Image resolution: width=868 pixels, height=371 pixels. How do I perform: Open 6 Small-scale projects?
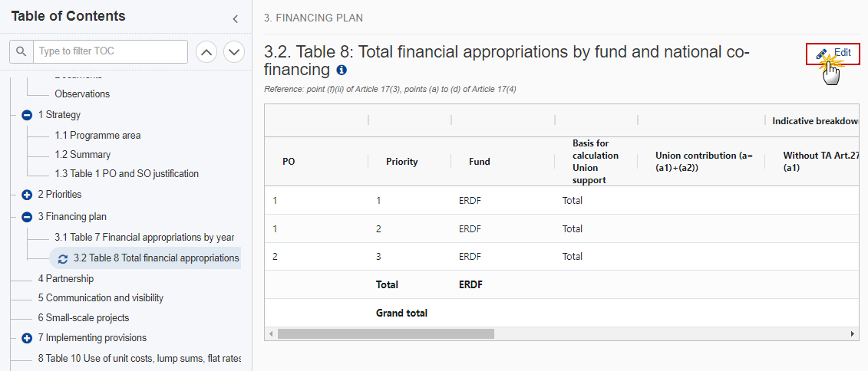84,318
